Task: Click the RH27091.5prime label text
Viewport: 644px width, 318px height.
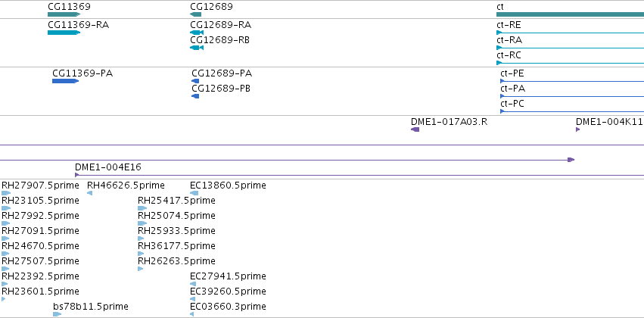Action: [x=40, y=230]
